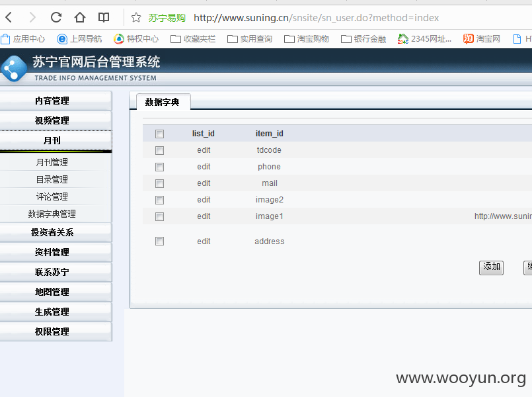The image size is (532, 397).
Task: Click edit link for image1
Action: point(204,216)
